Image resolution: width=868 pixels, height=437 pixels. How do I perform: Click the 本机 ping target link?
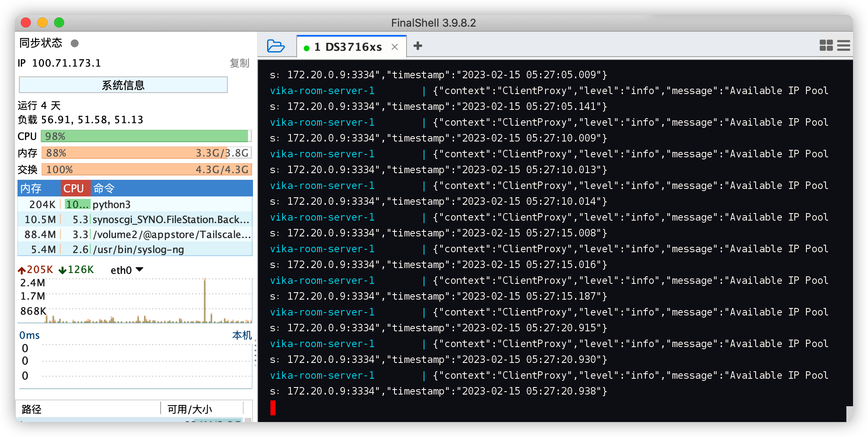242,335
